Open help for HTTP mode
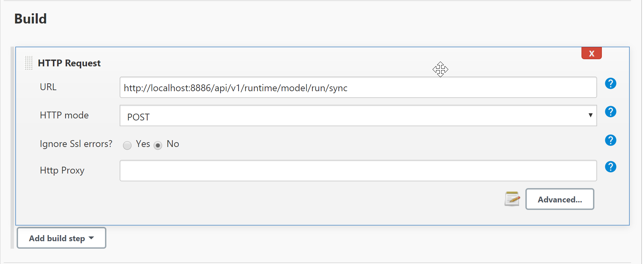The width and height of the screenshot is (644, 264). tap(610, 112)
